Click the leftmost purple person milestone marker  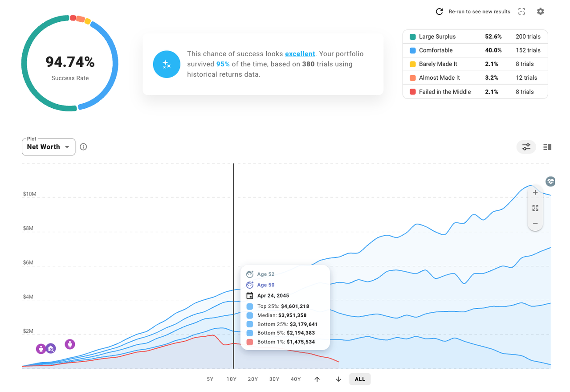pos(41,349)
